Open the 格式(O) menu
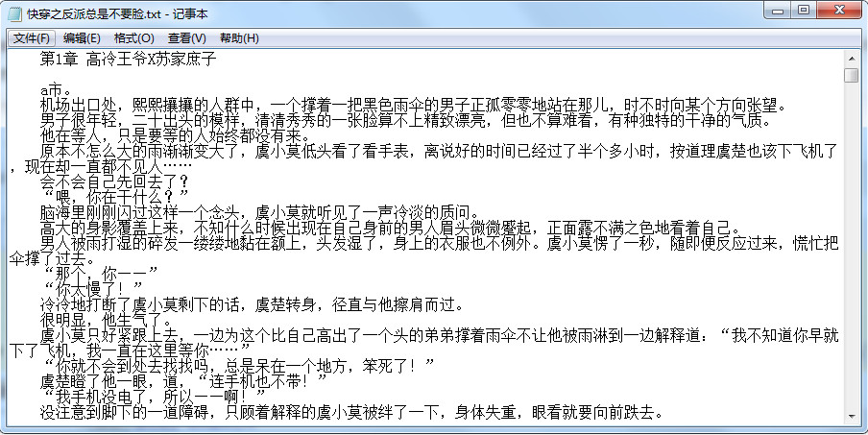 pyautogui.click(x=134, y=38)
